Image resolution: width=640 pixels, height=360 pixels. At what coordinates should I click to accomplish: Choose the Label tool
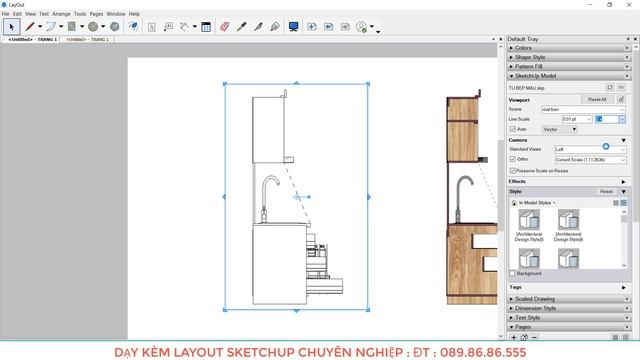click(x=168, y=27)
